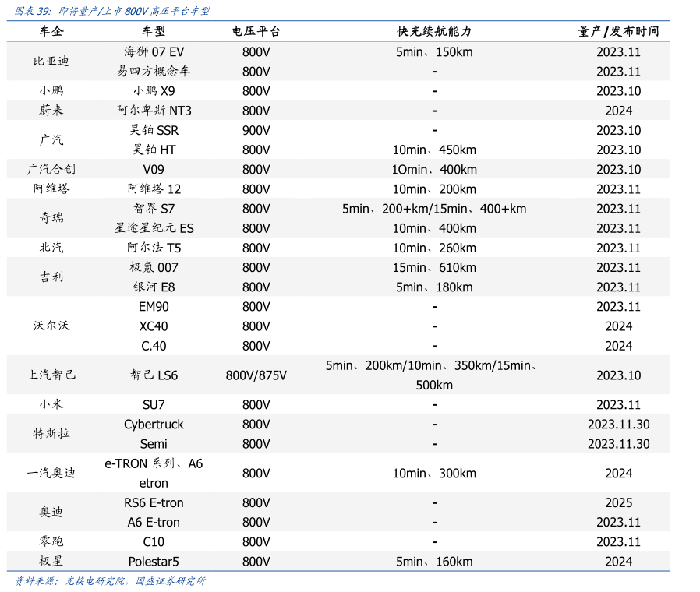Click the 15min、610km fast charging cell
700x592 pixels.
pyautogui.click(x=434, y=267)
